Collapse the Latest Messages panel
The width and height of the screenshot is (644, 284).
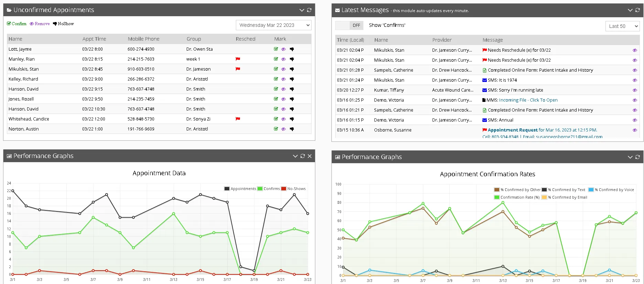[x=630, y=10]
